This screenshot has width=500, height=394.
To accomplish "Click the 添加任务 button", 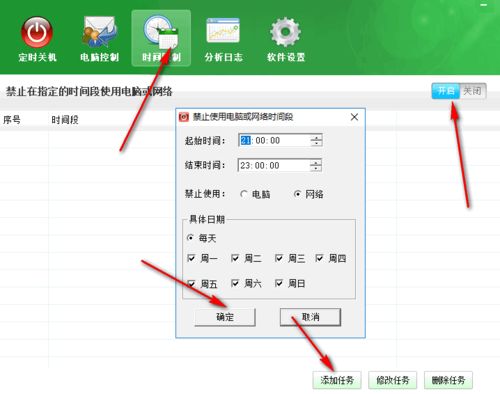I will pos(337,380).
